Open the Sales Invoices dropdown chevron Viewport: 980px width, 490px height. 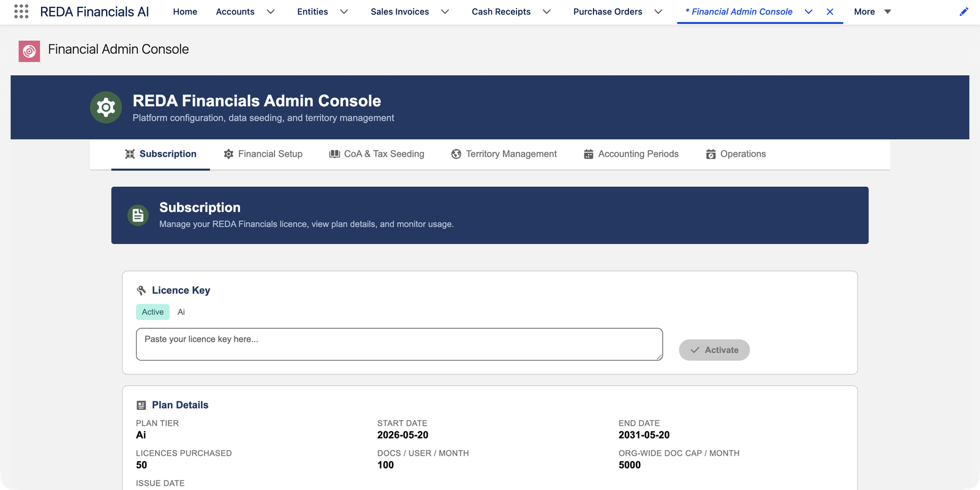click(445, 12)
